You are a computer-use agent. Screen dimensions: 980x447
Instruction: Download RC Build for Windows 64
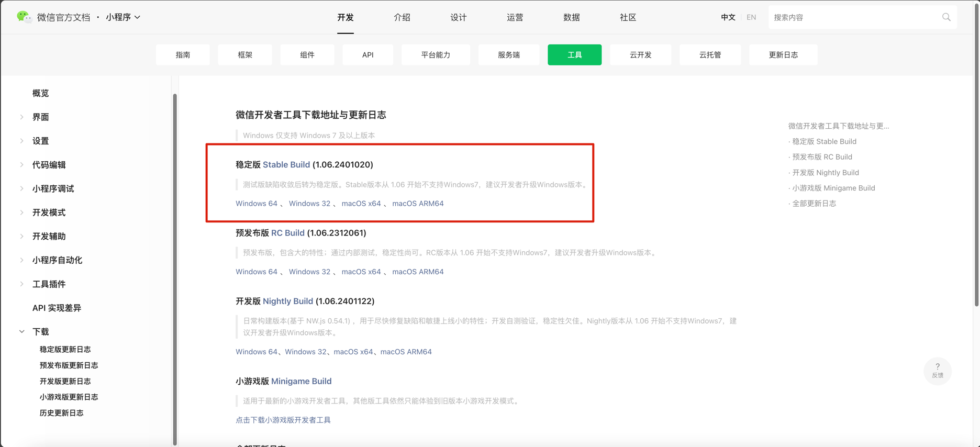coord(257,272)
